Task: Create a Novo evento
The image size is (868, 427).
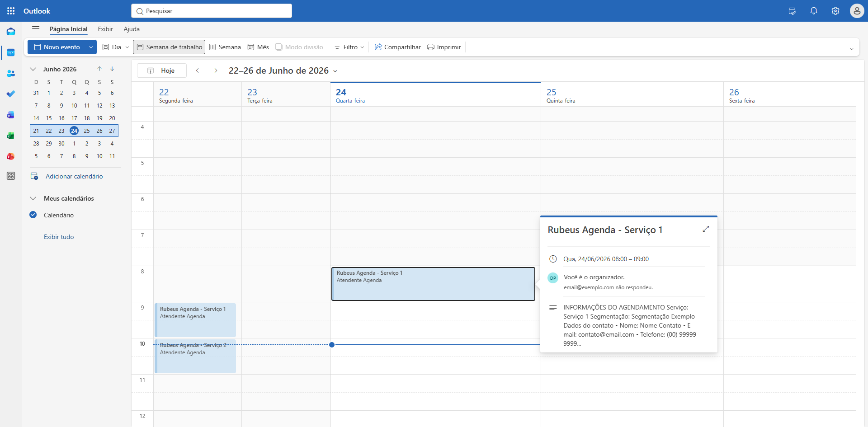Action: click(x=57, y=47)
